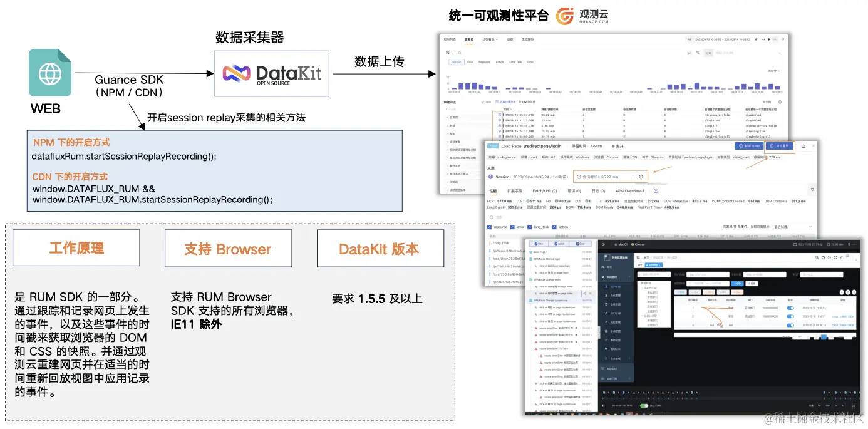
Task: Click the globe icon before Session timestamp
Action: [x=491, y=177]
